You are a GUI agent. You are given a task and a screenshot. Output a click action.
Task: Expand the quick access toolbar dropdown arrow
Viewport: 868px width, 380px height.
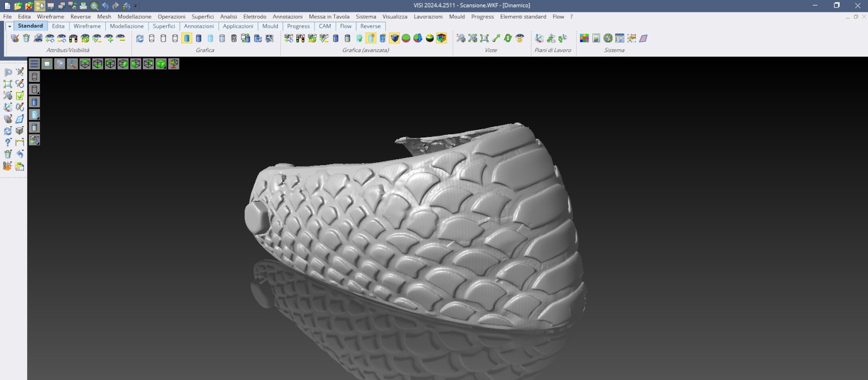point(136,7)
